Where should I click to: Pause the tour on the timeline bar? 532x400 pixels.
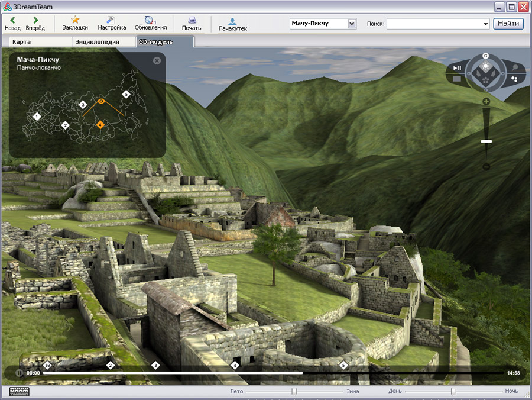[x=19, y=373]
